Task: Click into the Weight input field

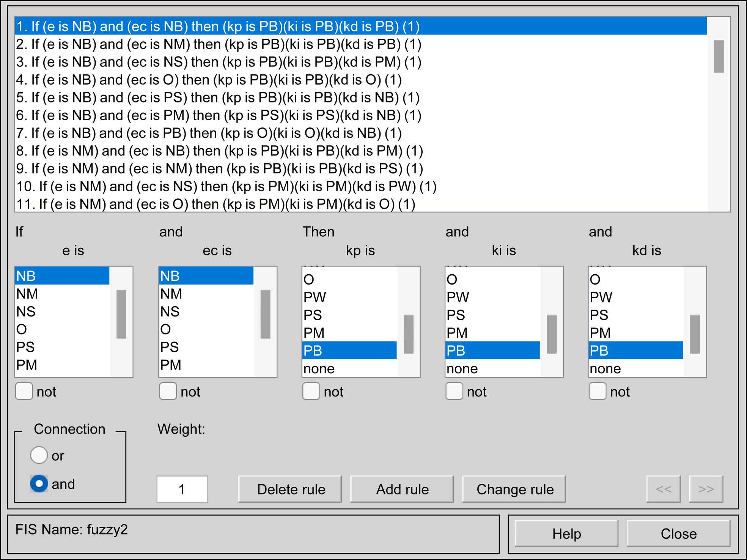Action: (182, 489)
